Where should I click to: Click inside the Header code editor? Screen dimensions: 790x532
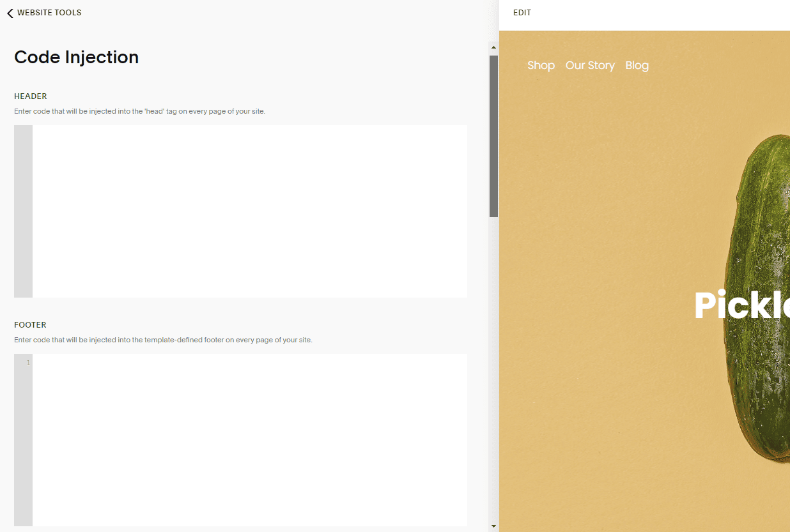pyautogui.click(x=250, y=211)
